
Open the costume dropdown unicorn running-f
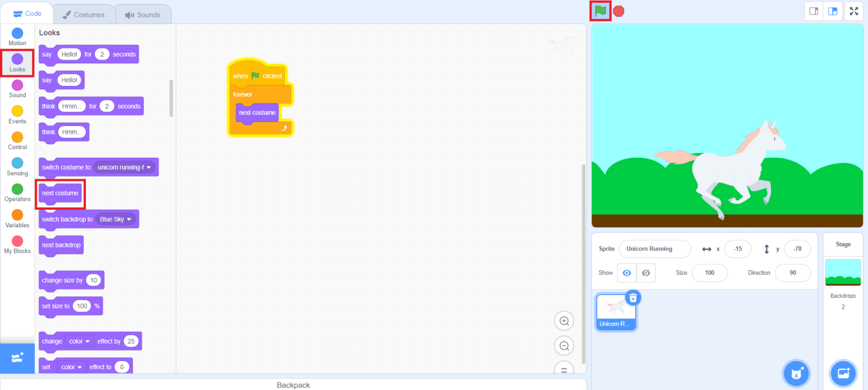(x=124, y=167)
